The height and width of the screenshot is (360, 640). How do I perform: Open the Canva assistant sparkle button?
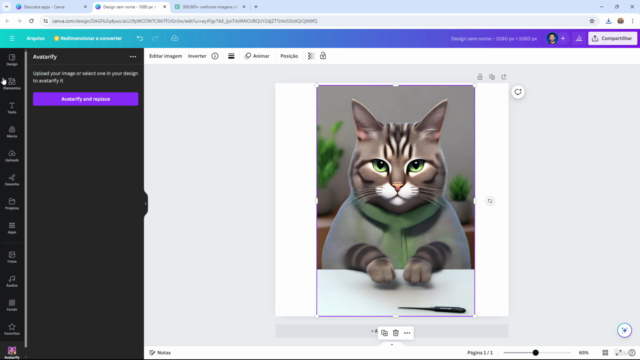(x=624, y=330)
